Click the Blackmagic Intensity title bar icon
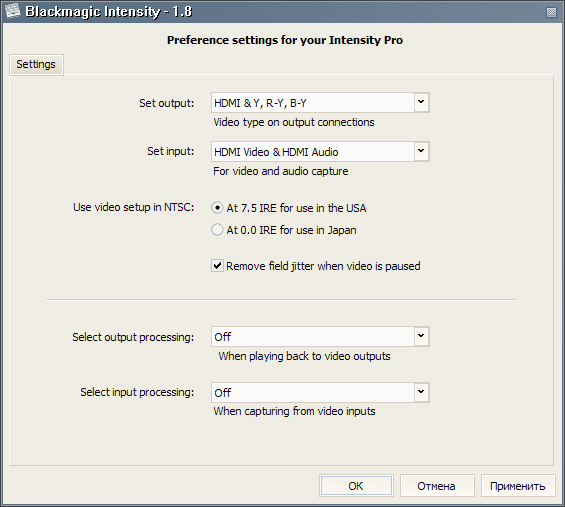 12,11
